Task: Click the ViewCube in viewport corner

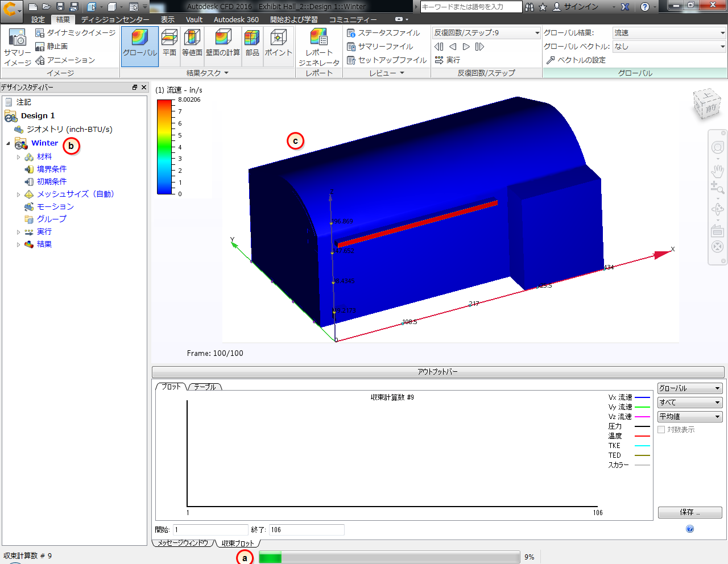Action: 707,103
